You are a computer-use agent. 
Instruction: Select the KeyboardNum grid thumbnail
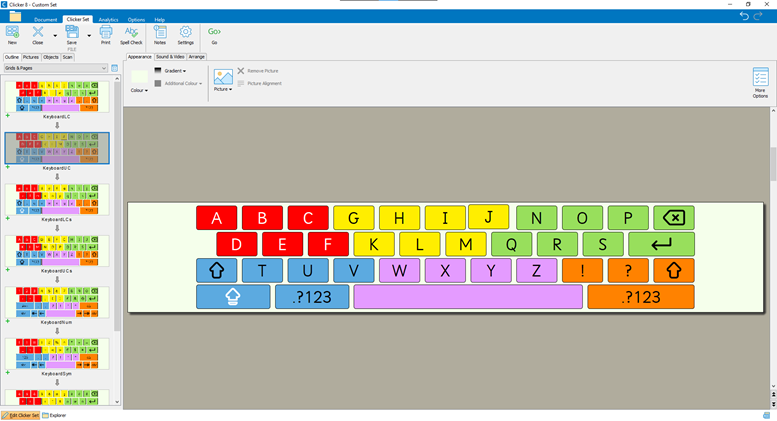click(57, 303)
